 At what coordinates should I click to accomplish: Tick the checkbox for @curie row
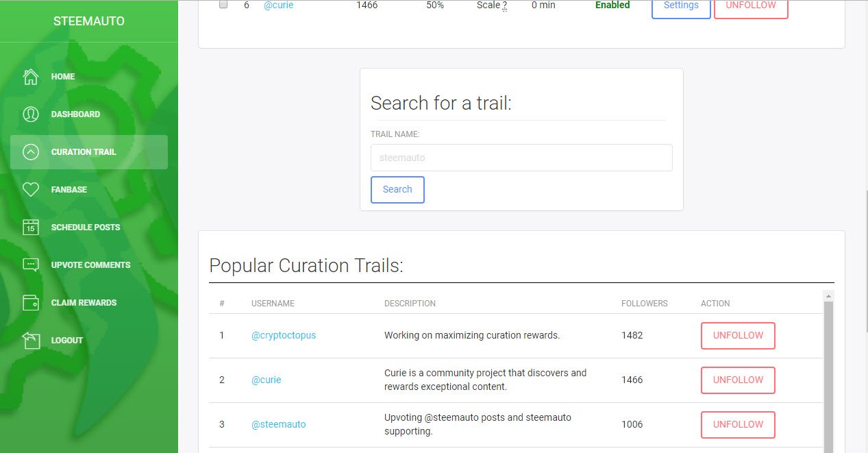[223, 4]
